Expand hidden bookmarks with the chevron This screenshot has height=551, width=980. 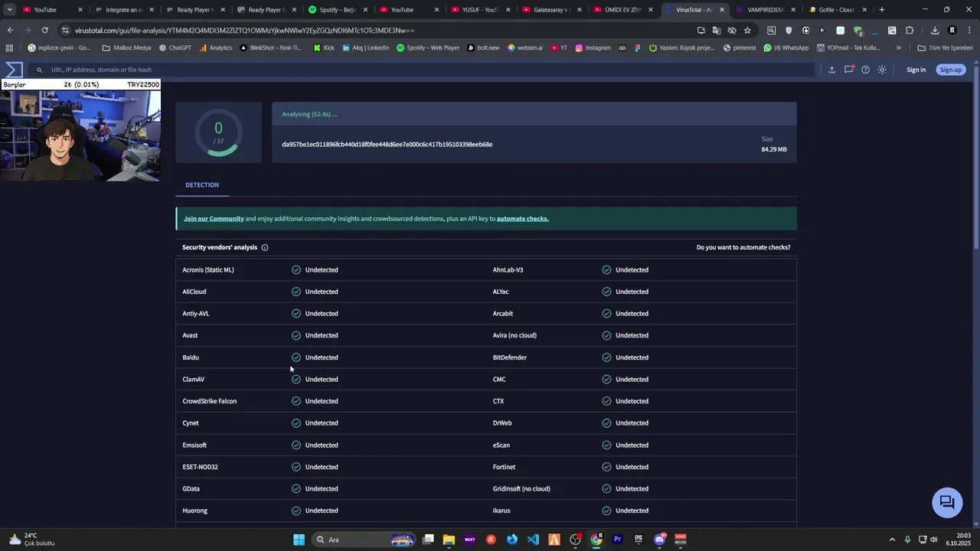tap(899, 47)
